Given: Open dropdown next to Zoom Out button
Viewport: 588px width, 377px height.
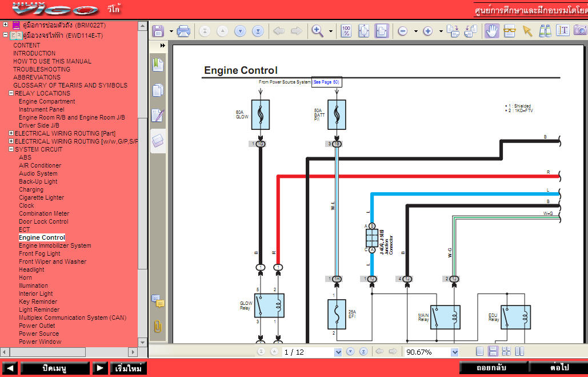Looking at the screenshot, I should [415, 31].
